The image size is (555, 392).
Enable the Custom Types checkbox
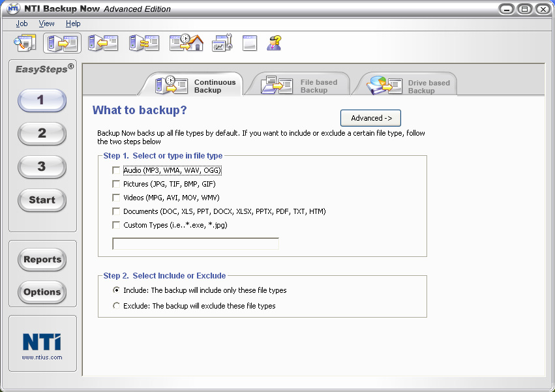[x=116, y=225]
